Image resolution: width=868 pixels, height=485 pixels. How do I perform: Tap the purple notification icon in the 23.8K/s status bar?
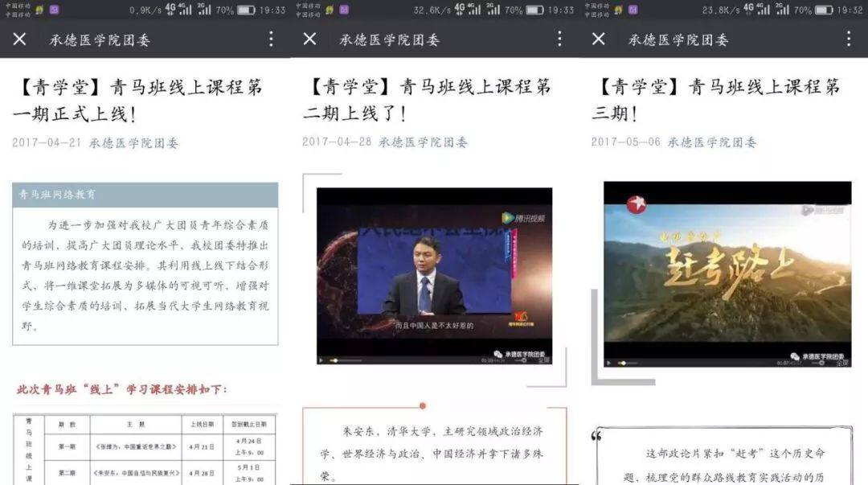coord(633,10)
